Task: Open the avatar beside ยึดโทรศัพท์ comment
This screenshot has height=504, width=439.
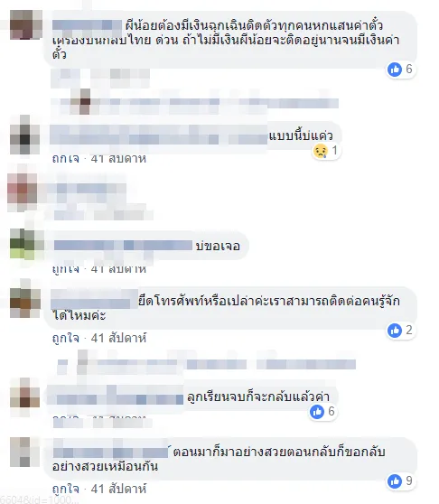Action: pos(25,303)
